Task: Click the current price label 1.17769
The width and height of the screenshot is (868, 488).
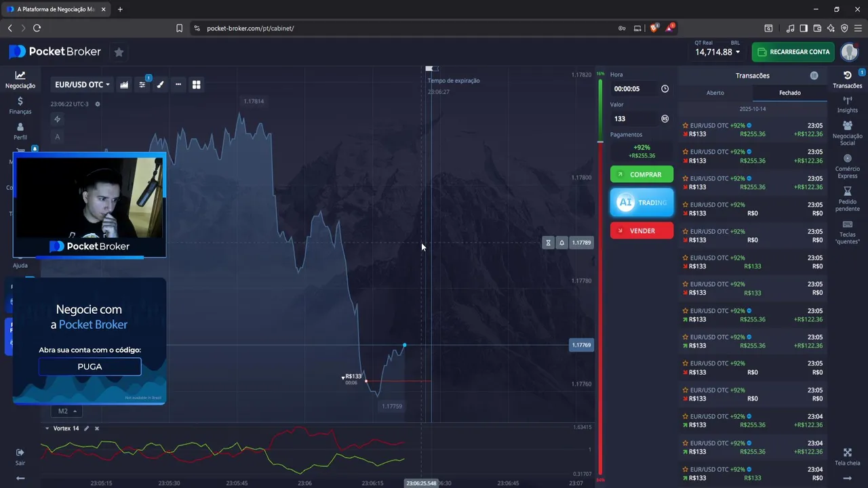Action: [x=581, y=345]
